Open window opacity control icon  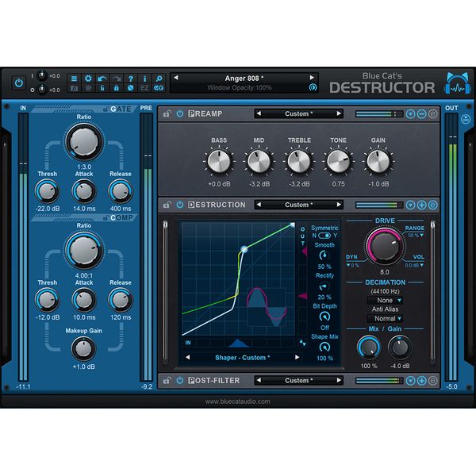[313, 88]
